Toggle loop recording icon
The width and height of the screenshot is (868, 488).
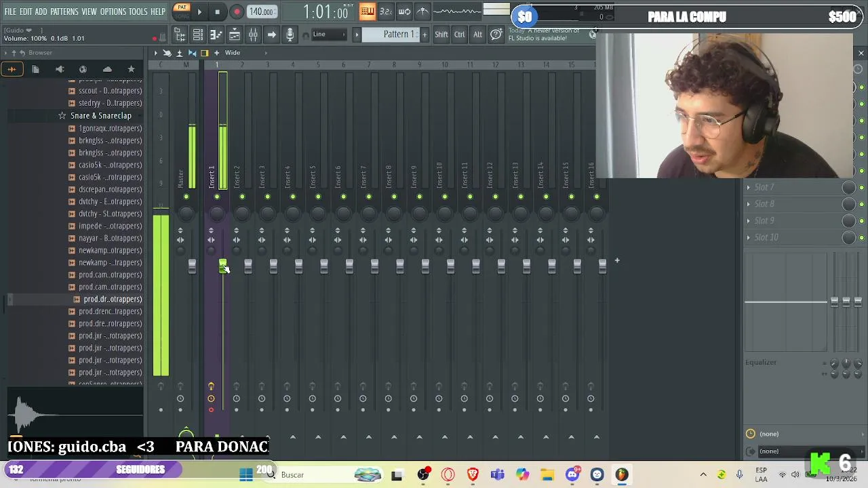(404, 11)
